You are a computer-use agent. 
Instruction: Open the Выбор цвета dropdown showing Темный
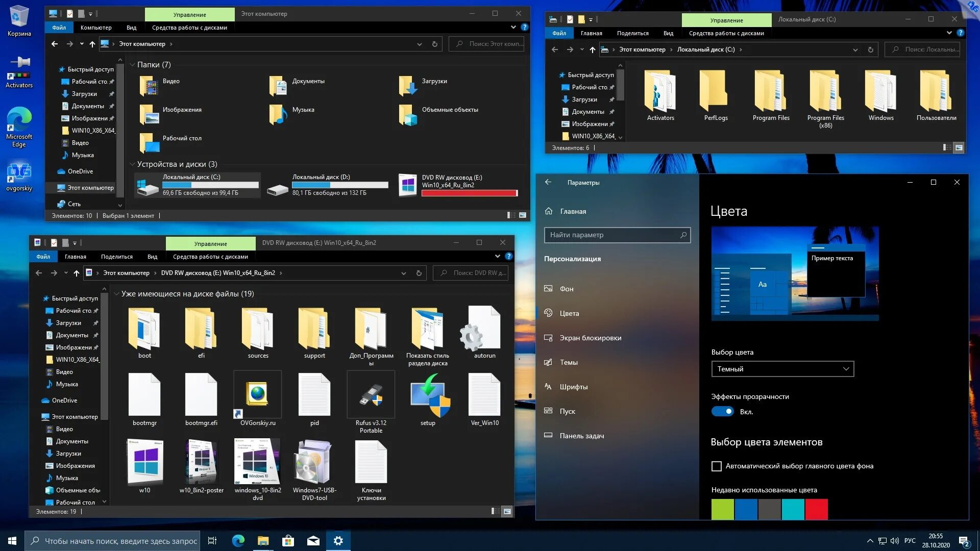(x=782, y=369)
